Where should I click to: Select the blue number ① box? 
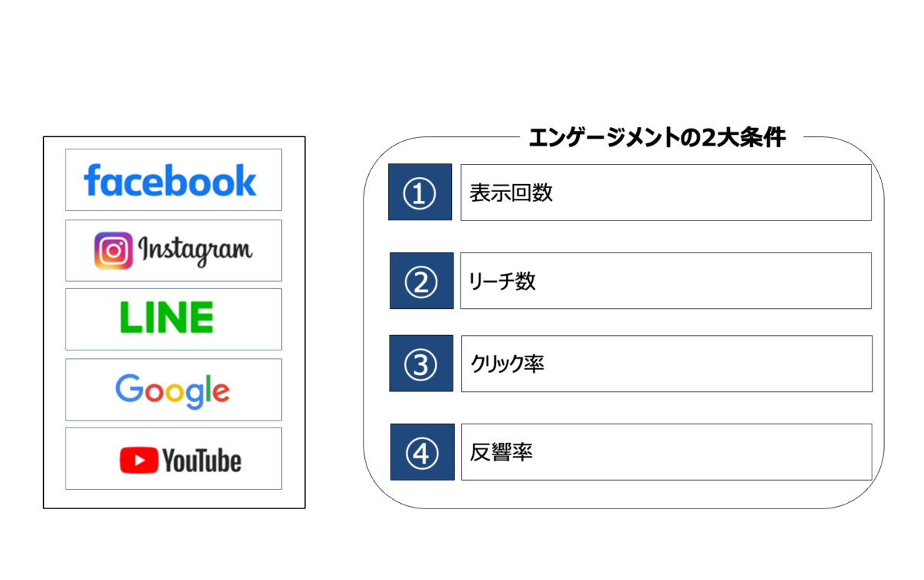coord(420,193)
